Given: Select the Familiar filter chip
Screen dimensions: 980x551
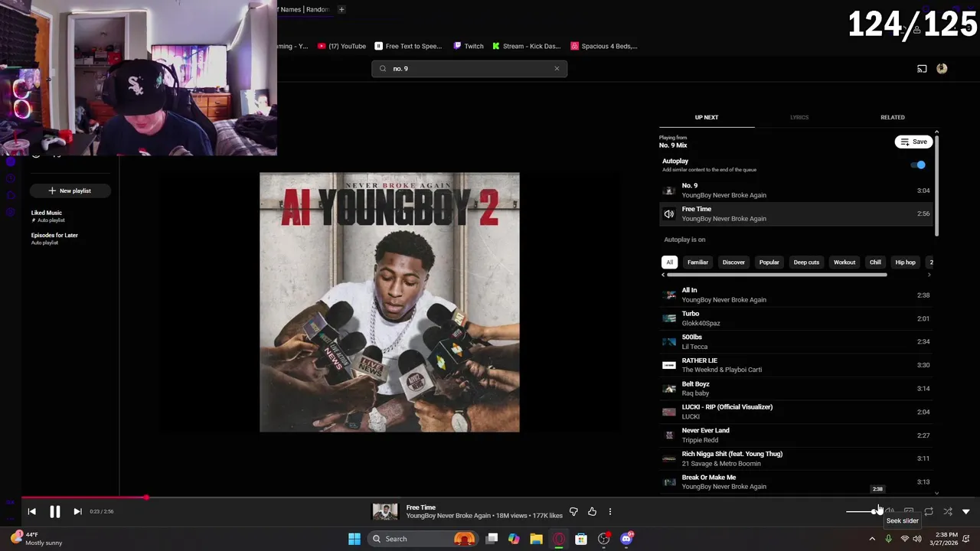Looking at the screenshot, I should pos(697,262).
